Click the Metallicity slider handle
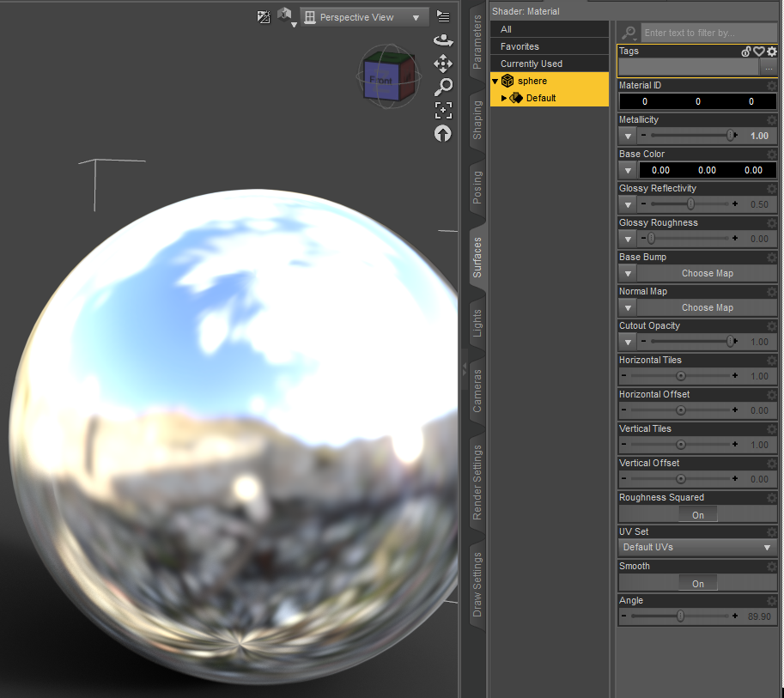Image resolution: width=784 pixels, height=698 pixels. (x=731, y=136)
